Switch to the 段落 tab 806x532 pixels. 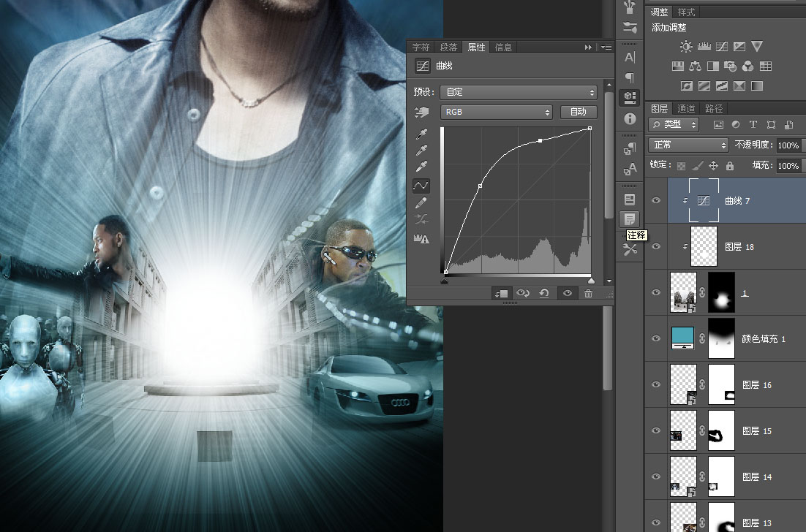pyautogui.click(x=448, y=47)
